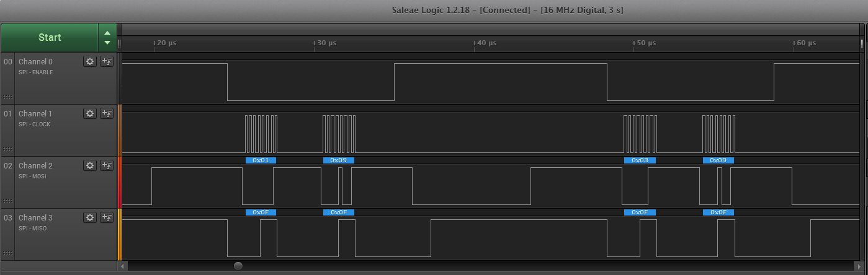Click the green Start capture button
Screen dimensions: 868x275
[x=50, y=37]
